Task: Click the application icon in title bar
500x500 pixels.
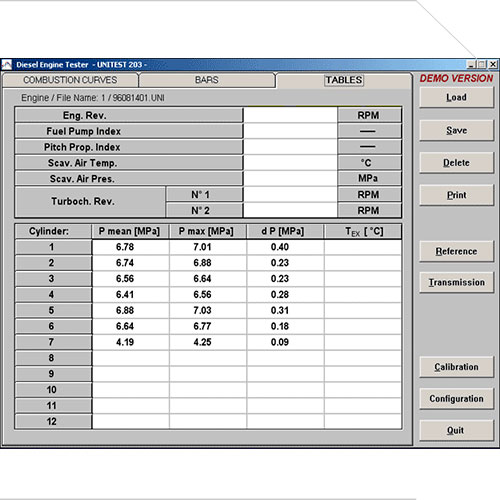Action: 7,65
